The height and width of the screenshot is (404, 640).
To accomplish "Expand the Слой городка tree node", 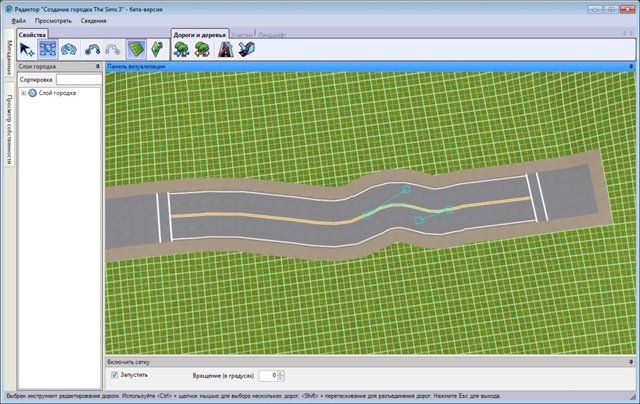I will pyautogui.click(x=23, y=93).
